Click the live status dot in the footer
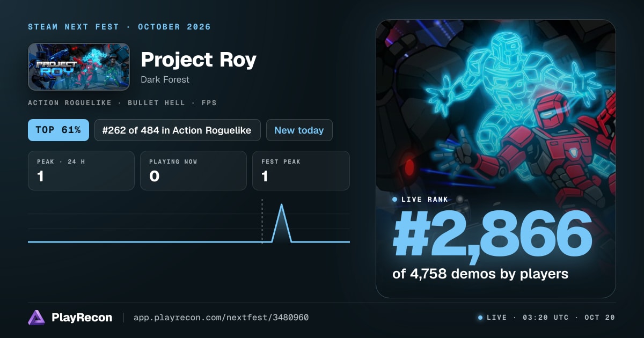This screenshot has height=338, width=644. tap(480, 318)
